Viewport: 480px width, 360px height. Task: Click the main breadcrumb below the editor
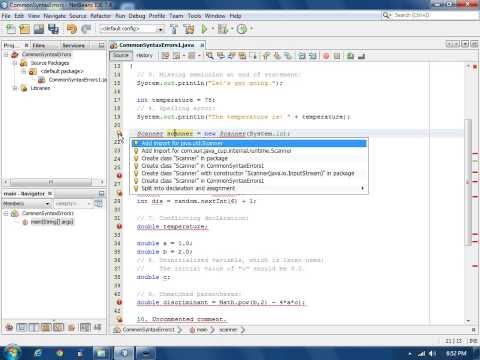click(202, 330)
